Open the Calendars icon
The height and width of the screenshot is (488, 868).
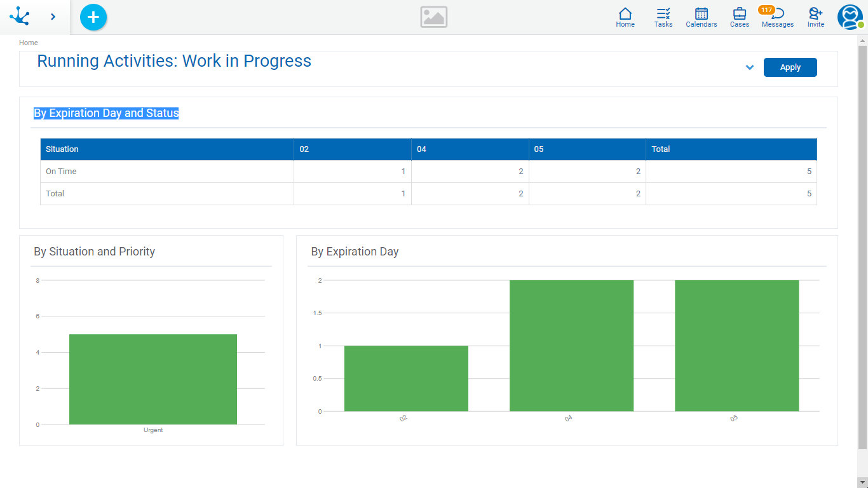(x=702, y=17)
